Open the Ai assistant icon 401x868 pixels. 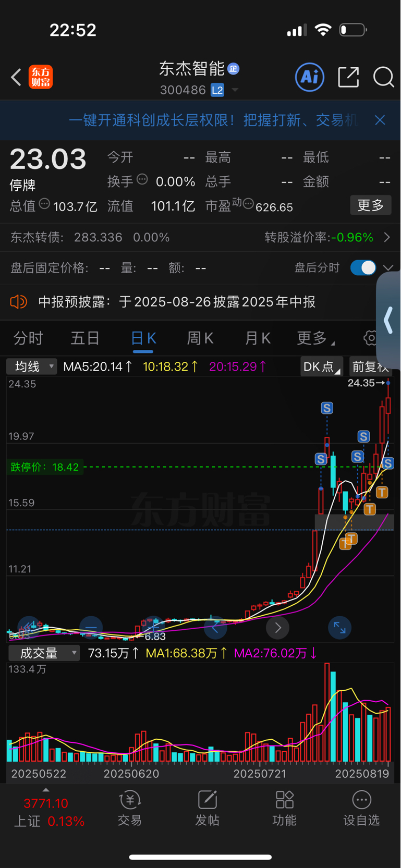click(x=310, y=77)
